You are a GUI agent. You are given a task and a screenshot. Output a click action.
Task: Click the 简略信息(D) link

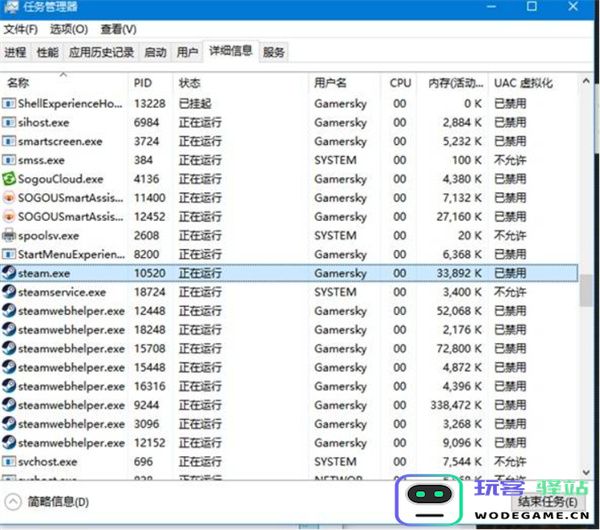tap(58, 502)
